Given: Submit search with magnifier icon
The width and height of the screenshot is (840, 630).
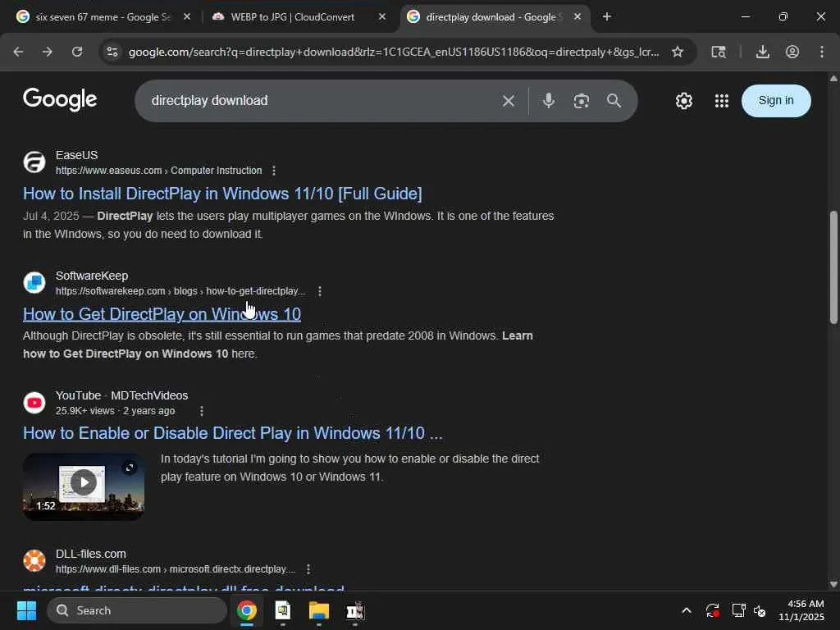Looking at the screenshot, I should [x=614, y=101].
